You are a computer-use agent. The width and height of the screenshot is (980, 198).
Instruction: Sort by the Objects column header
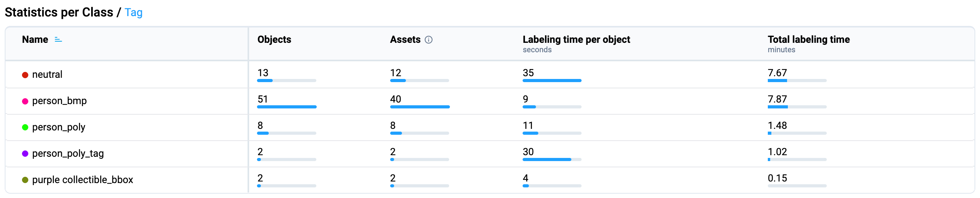click(274, 40)
